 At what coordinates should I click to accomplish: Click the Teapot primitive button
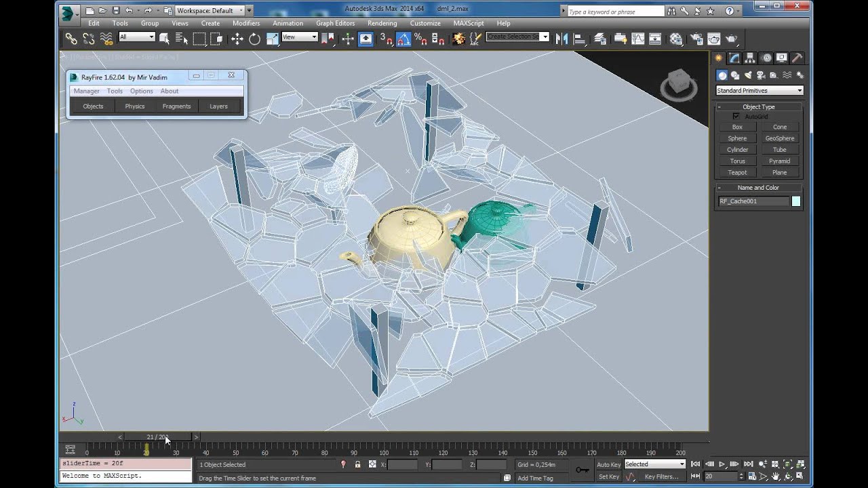737,172
